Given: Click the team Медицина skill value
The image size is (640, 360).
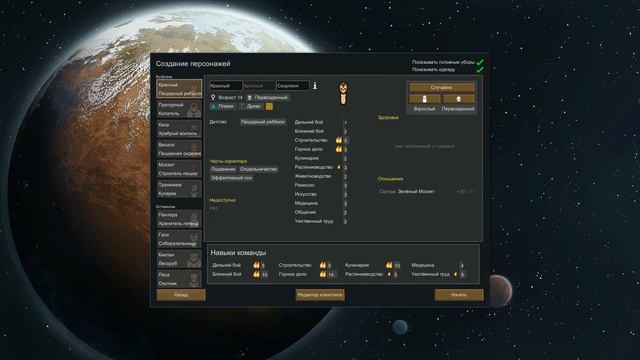Looking at the screenshot, I should click(462, 265).
